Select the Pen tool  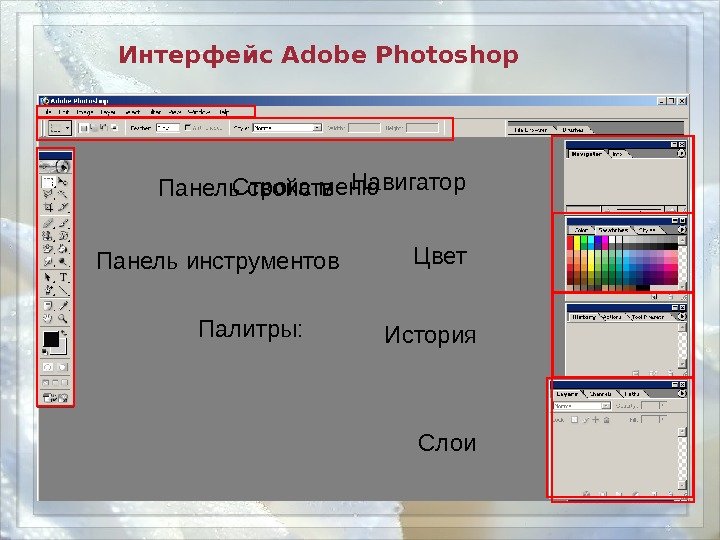click(x=48, y=290)
